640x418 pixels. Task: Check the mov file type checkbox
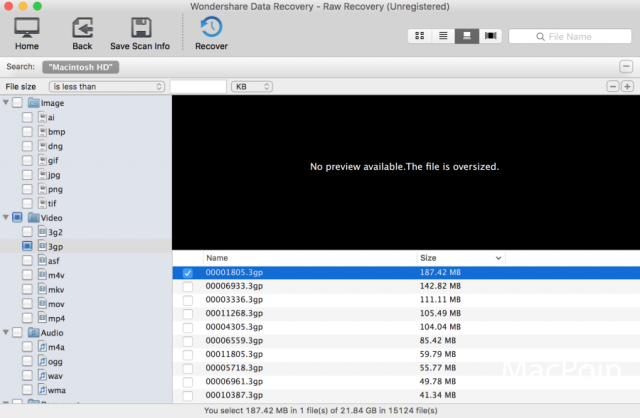[27, 304]
